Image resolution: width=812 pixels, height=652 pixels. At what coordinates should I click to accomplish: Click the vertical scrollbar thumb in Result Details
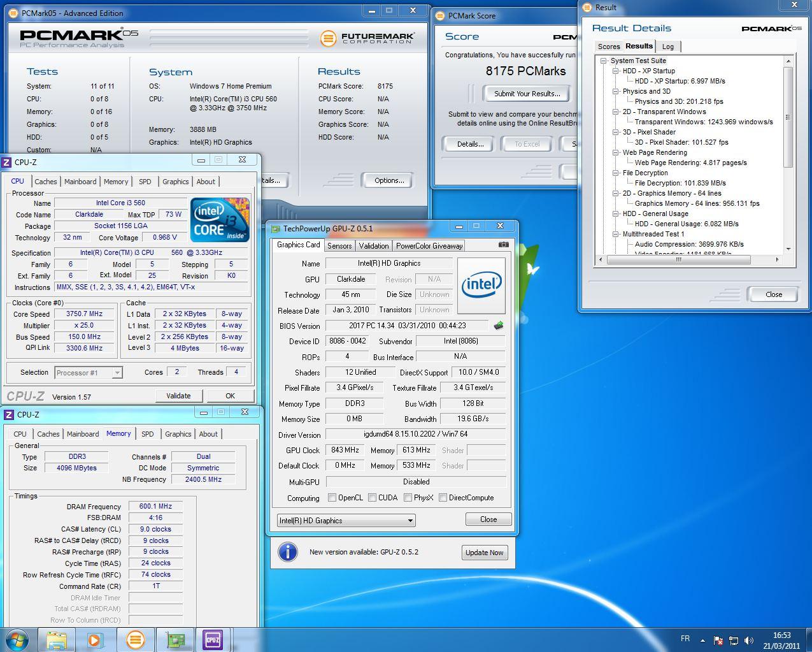pos(788,117)
